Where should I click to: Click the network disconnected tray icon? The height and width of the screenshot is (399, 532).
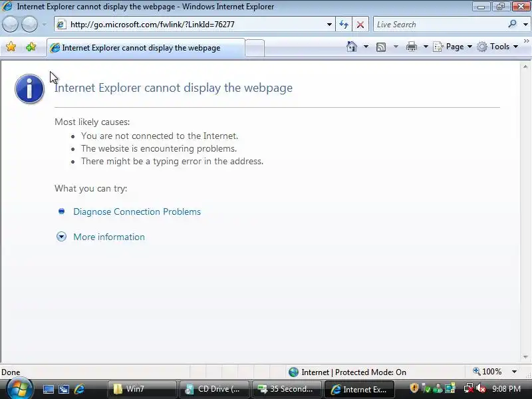[x=469, y=388]
